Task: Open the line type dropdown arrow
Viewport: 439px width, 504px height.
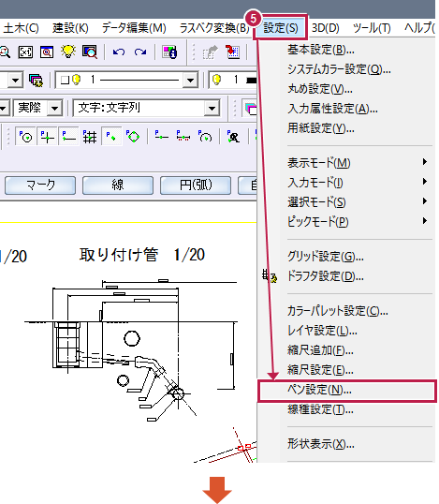Action: pyautogui.click(x=190, y=80)
